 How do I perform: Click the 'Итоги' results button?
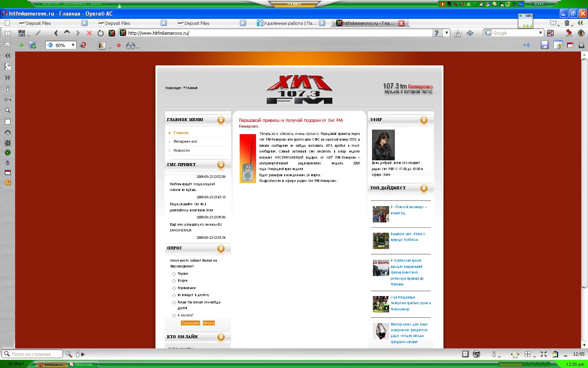tap(209, 323)
